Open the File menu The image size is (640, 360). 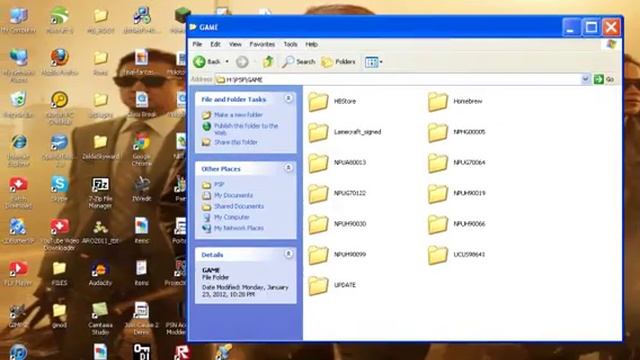197,44
